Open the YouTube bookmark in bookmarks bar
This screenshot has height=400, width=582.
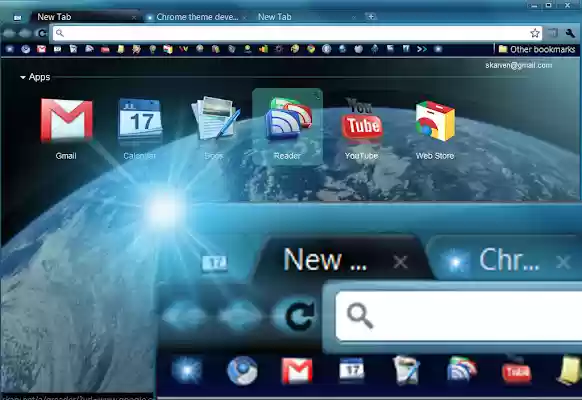[105, 49]
